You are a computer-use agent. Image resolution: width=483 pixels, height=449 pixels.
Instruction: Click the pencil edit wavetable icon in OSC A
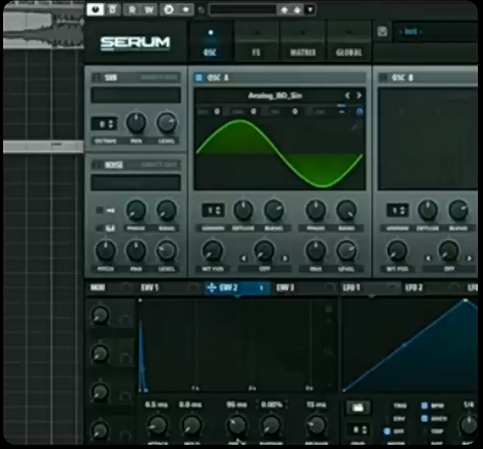point(355,126)
